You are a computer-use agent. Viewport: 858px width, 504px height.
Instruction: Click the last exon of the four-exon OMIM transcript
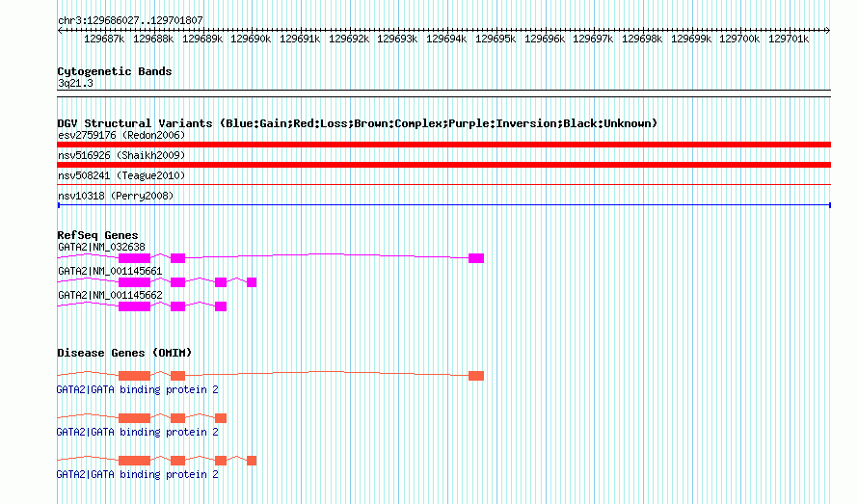pos(252,461)
